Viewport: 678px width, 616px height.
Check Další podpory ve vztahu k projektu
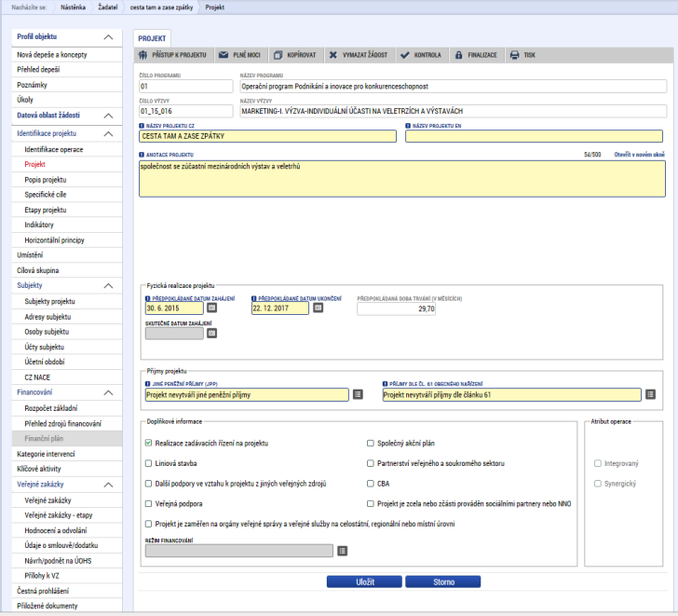149,484
